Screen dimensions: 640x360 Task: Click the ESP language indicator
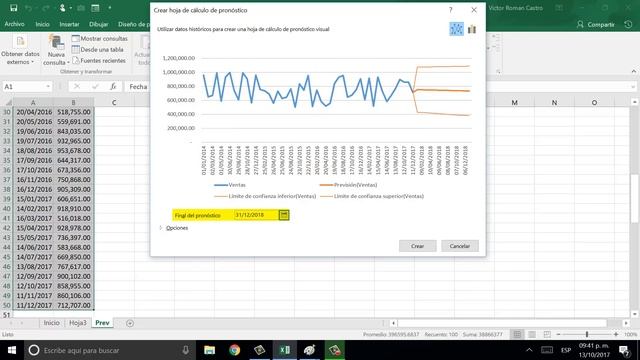(x=566, y=350)
